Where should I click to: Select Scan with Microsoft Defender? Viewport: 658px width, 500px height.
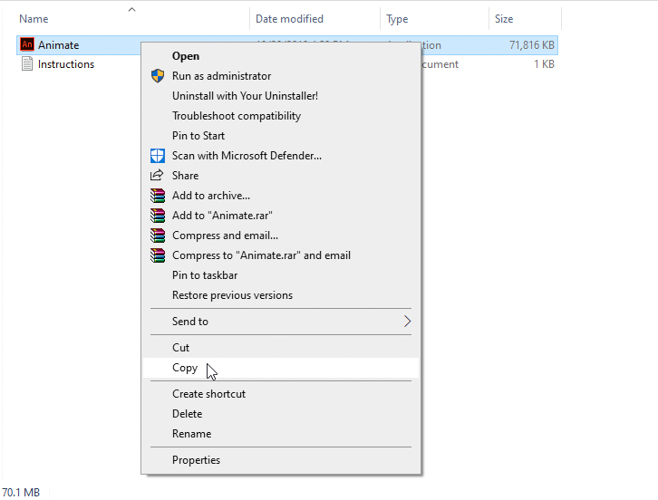(x=281, y=156)
